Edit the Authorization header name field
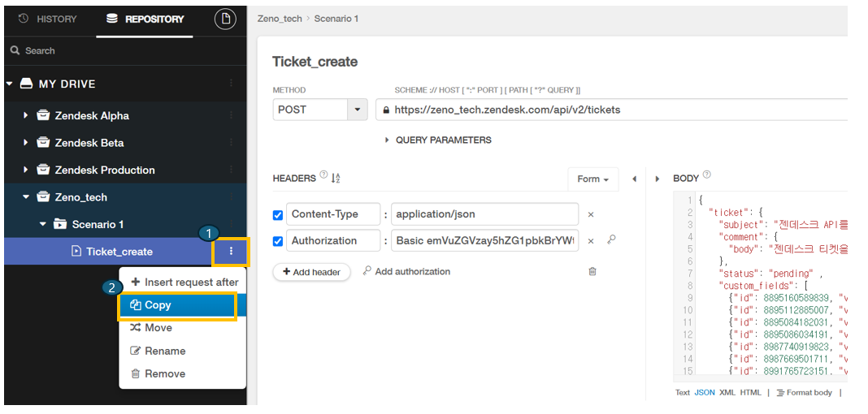Image resolution: width=868 pixels, height=414 pixels. tap(333, 241)
